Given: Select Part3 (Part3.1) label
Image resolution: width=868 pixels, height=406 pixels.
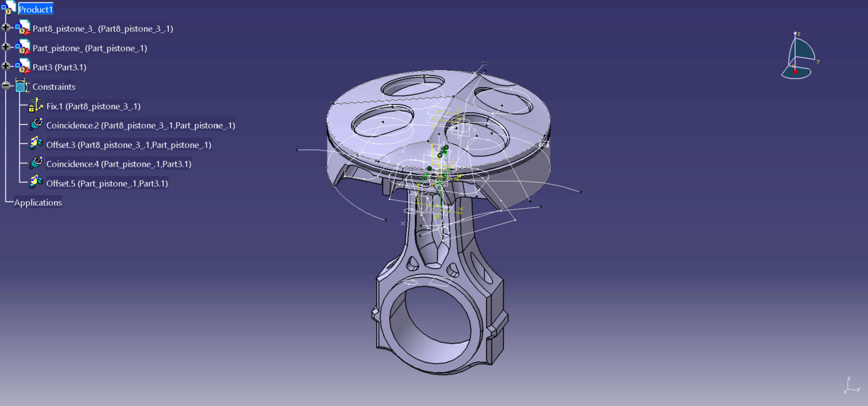Looking at the screenshot, I should [59, 67].
